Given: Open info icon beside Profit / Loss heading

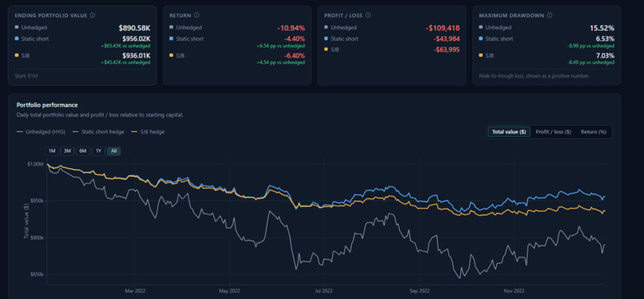Looking at the screenshot, I should point(368,15).
